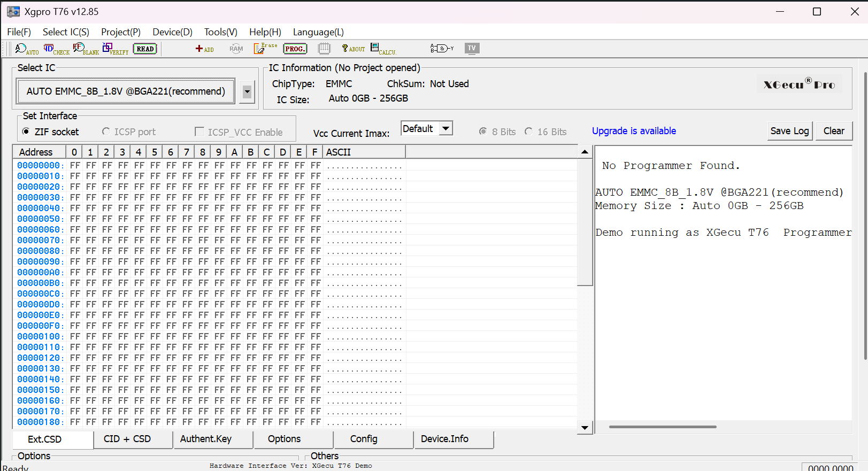
Task: Click the Erase chip icon
Action: click(x=265, y=49)
